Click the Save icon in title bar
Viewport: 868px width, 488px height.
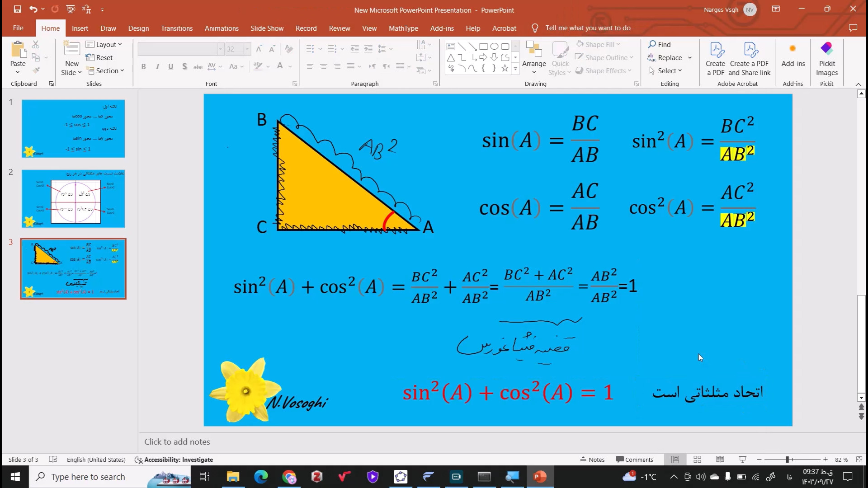click(x=17, y=9)
